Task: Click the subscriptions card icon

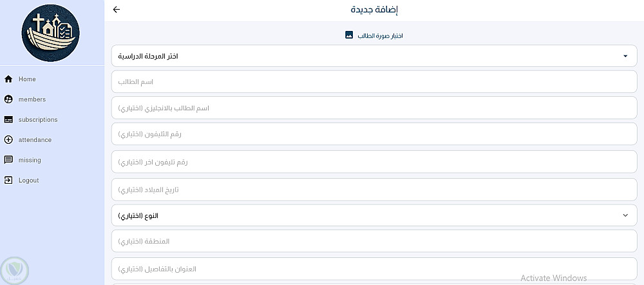Action: coord(8,119)
